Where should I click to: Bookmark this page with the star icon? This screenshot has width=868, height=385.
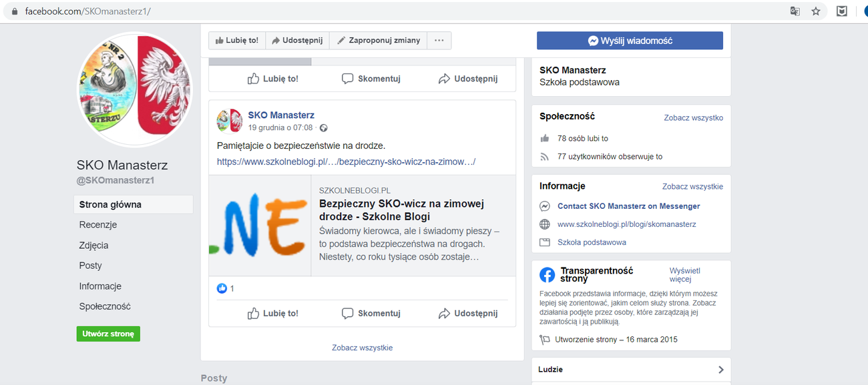816,11
